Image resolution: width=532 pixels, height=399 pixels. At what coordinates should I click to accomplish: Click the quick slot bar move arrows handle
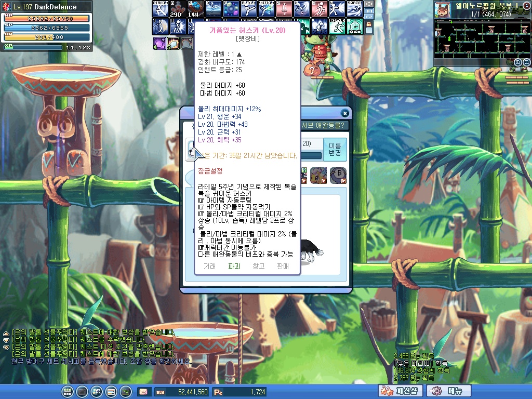pyautogui.click(x=369, y=4)
